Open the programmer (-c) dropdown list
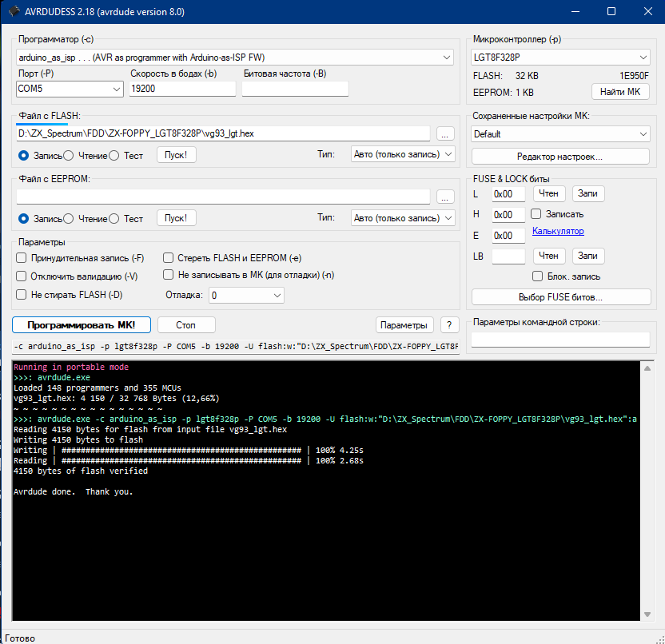 click(235, 58)
